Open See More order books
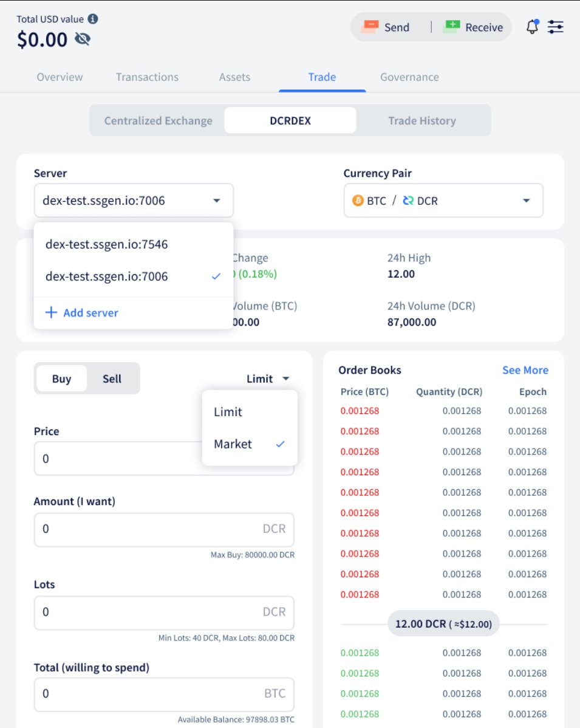Screen dimensions: 580x728 pos(525,370)
